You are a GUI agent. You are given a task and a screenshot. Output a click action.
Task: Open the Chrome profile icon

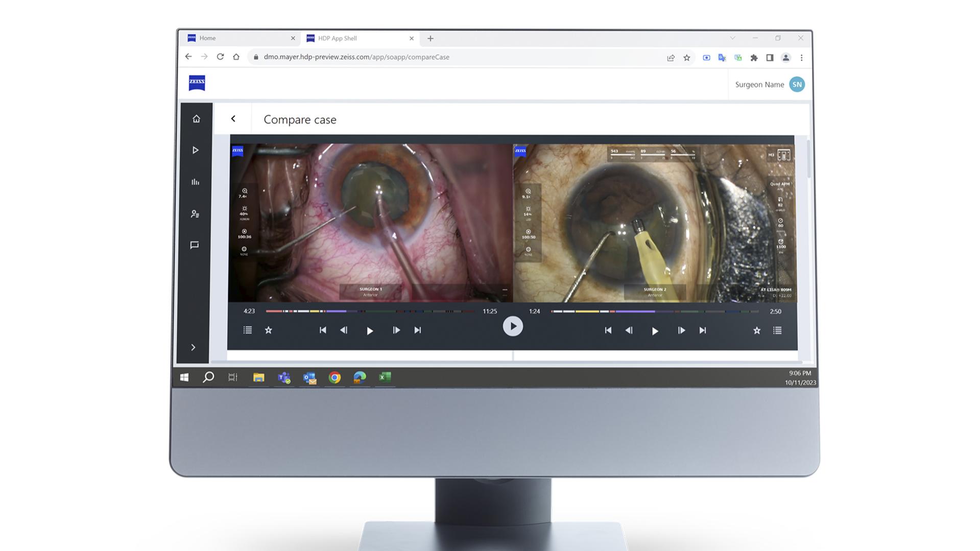pyautogui.click(x=786, y=58)
